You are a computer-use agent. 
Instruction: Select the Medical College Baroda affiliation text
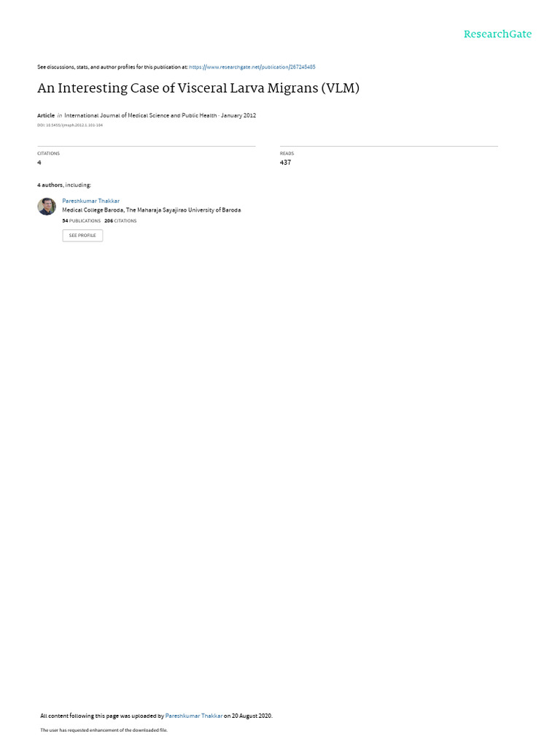152,210
